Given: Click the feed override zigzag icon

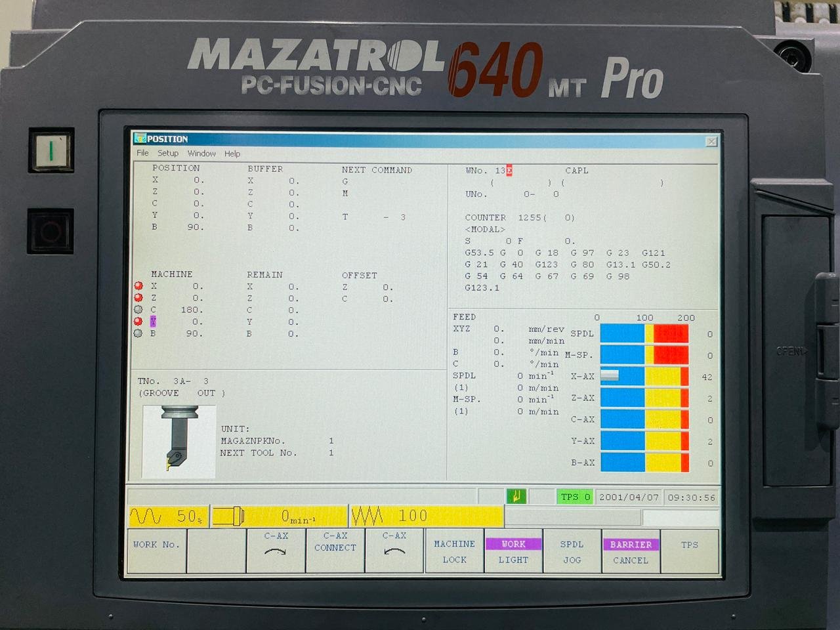Looking at the screenshot, I should click(367, 516).
